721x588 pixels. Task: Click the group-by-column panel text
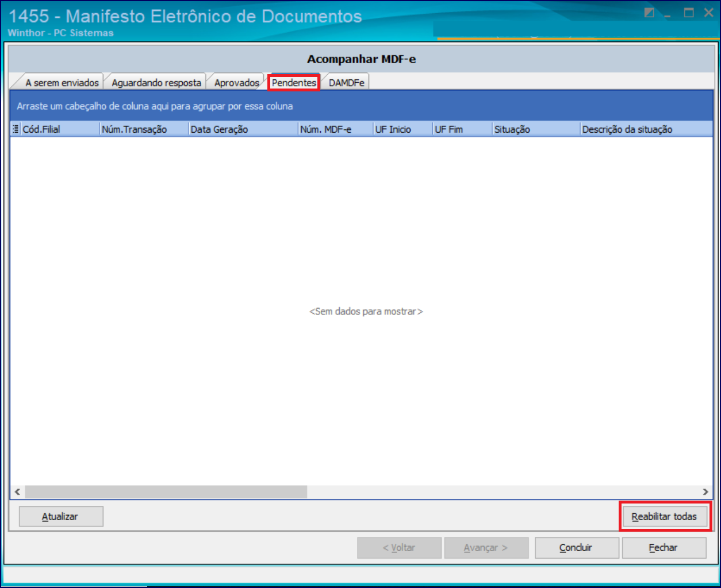(x=155, y=106)
